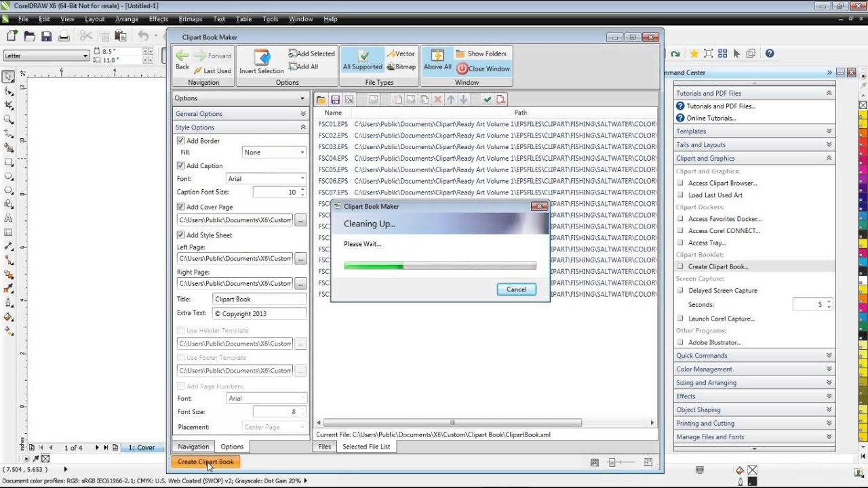This screenshot has width=868, height=488.
Task: Expand the Color Management section
Action: click(754, 369)
